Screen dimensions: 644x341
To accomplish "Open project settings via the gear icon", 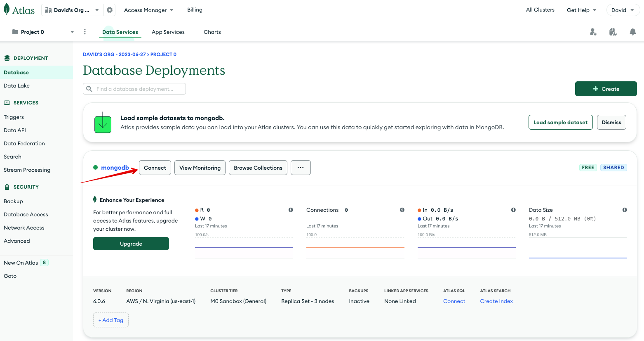I will (109, 9).
